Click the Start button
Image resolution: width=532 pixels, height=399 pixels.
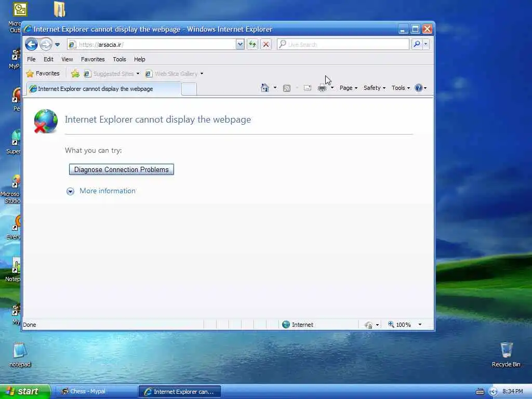point(25,392)
